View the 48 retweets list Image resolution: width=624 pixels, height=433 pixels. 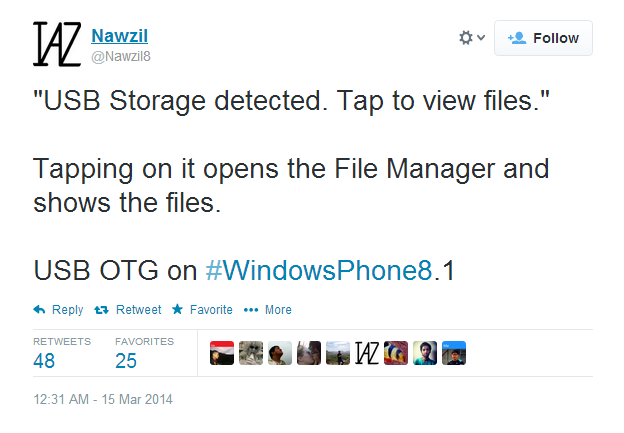click(45, 360)
